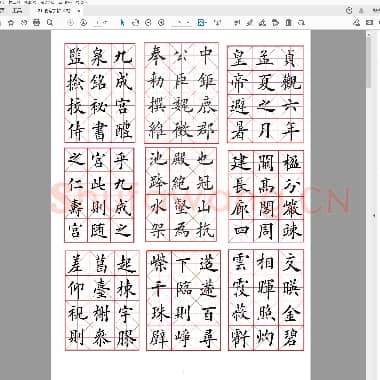Click the character 山 in the center grid
380x380 pixels.
(x=204, y=207)
